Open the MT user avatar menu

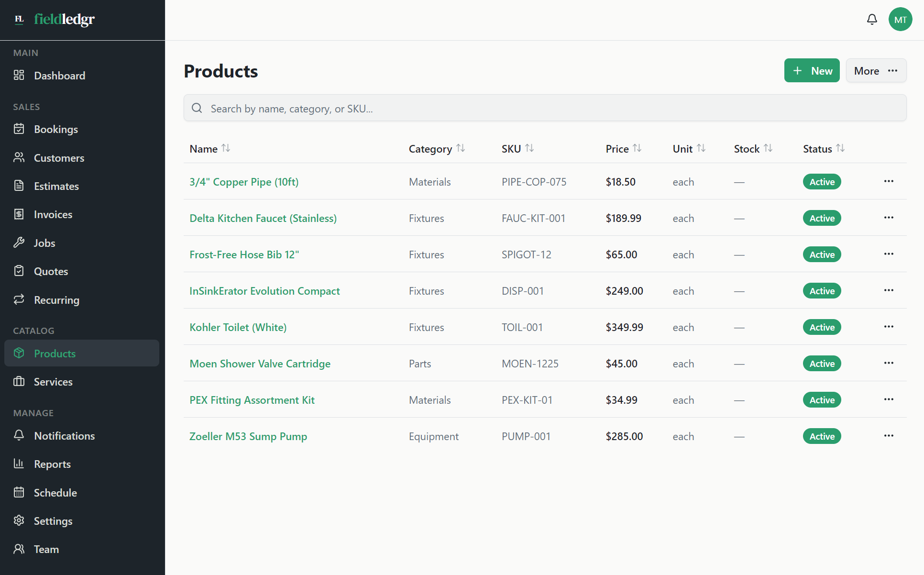coord(900,20)
